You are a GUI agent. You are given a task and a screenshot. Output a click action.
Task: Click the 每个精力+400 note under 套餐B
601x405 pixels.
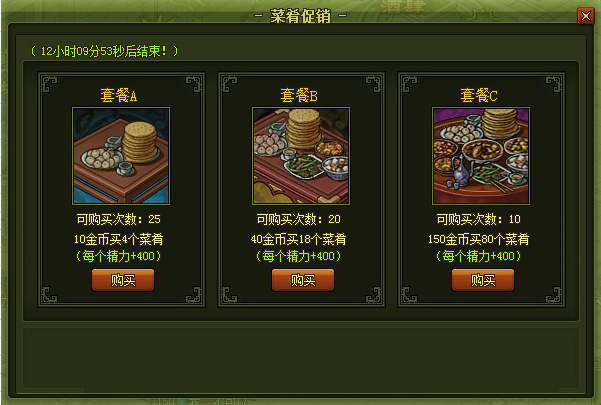pyautogui.click(x=299, y=256)
